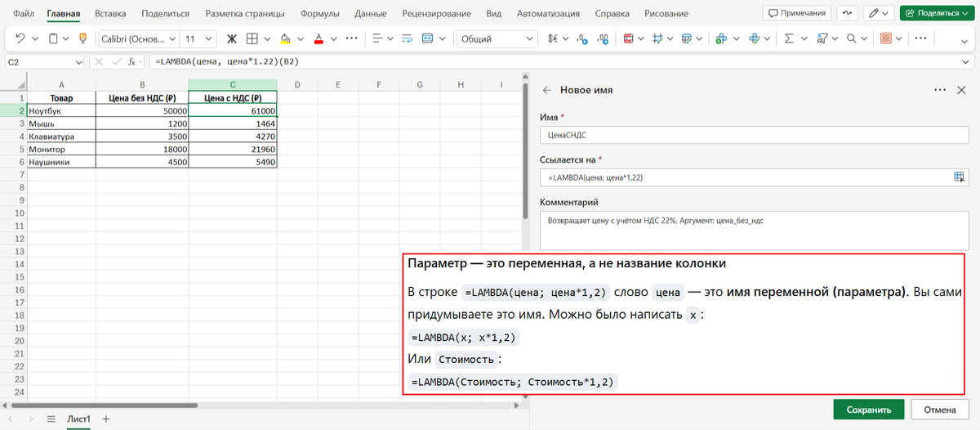Open the Разметка страницы tab
980x430 pixels.
tap(245, 13)
